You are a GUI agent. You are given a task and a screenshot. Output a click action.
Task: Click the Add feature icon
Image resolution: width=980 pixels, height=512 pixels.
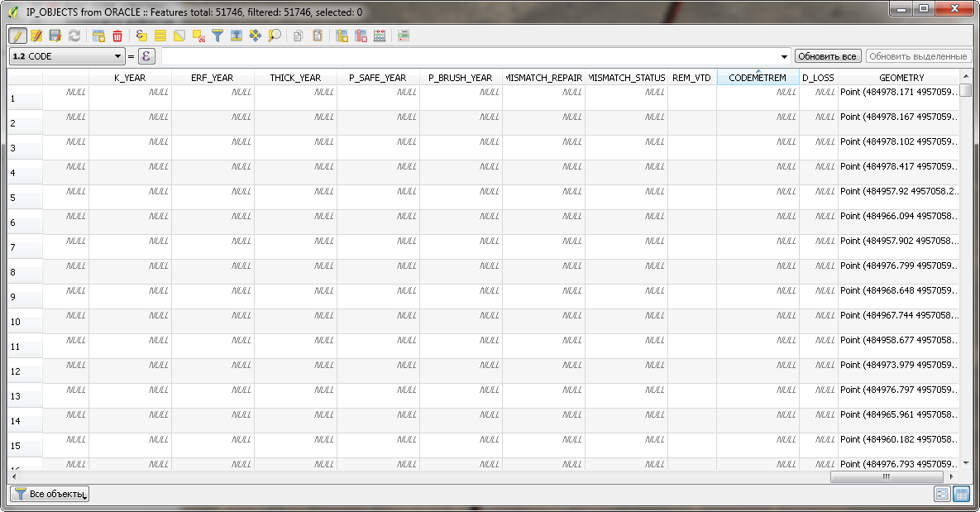click(x=98, y=36)
